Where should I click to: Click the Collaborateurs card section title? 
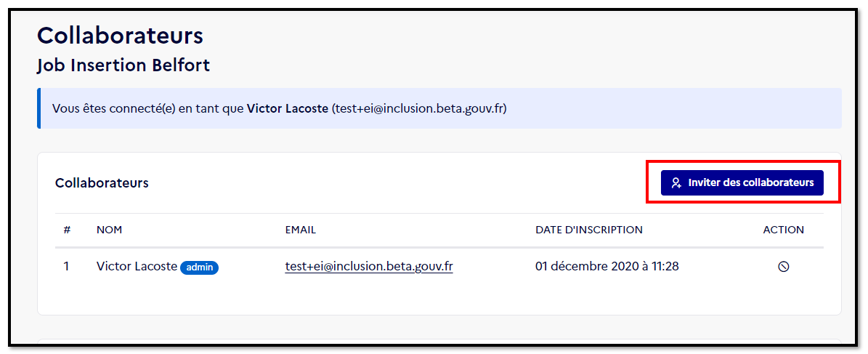[102, 183]
